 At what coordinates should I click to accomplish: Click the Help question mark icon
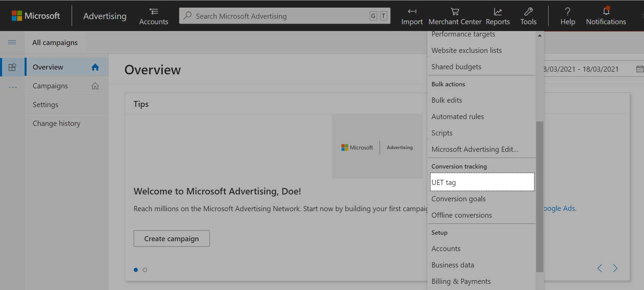568,12
